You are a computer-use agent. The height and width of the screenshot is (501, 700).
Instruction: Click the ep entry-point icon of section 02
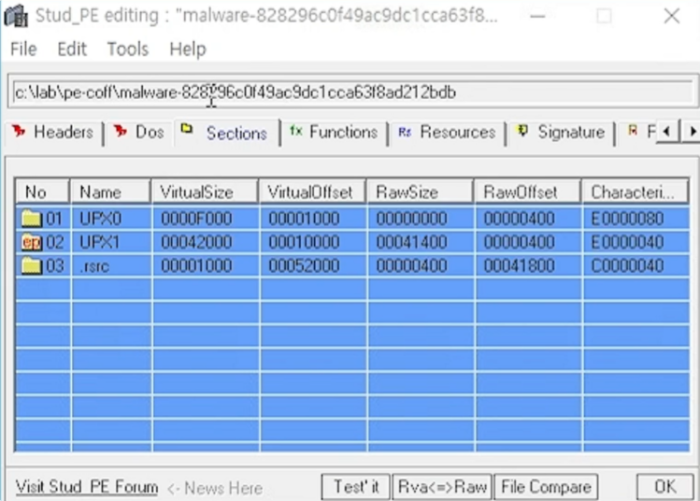point(31,242)
